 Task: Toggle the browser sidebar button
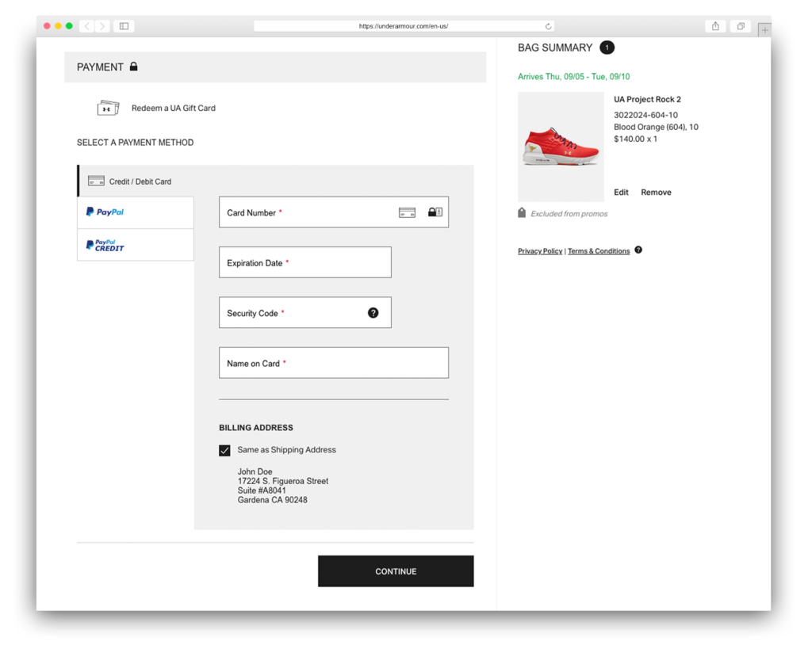click(124, 26)
